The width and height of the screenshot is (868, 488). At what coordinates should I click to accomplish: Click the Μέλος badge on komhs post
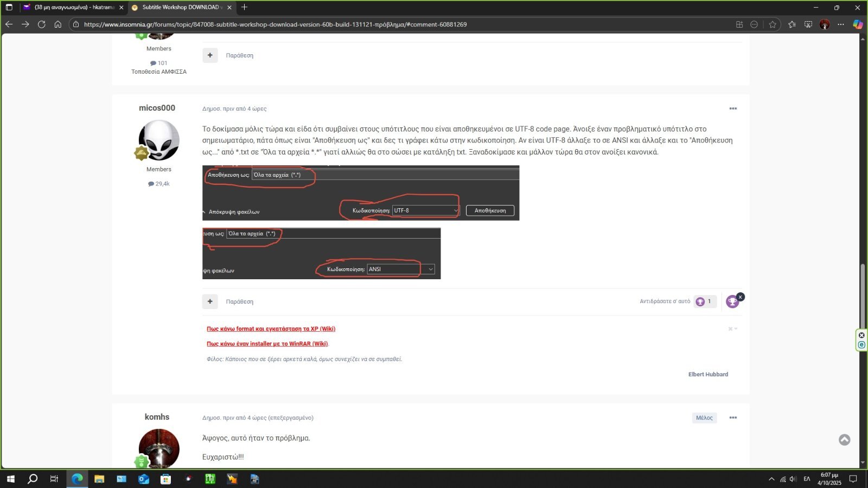[x=704, y=418]
